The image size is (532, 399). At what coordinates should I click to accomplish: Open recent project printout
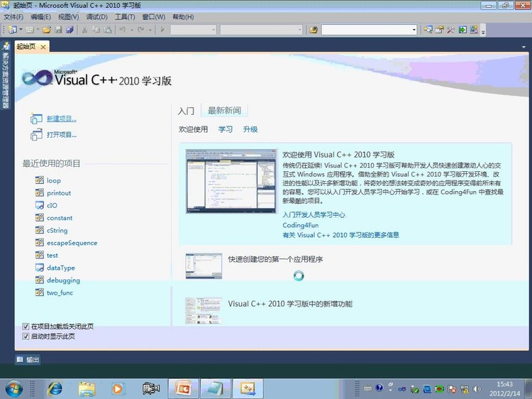(x=59, y=193)
